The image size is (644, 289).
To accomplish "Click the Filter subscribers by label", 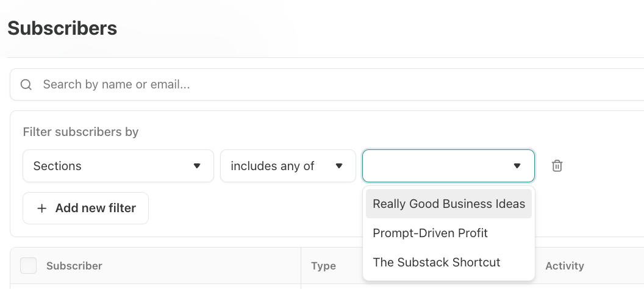I will [80, 132].
